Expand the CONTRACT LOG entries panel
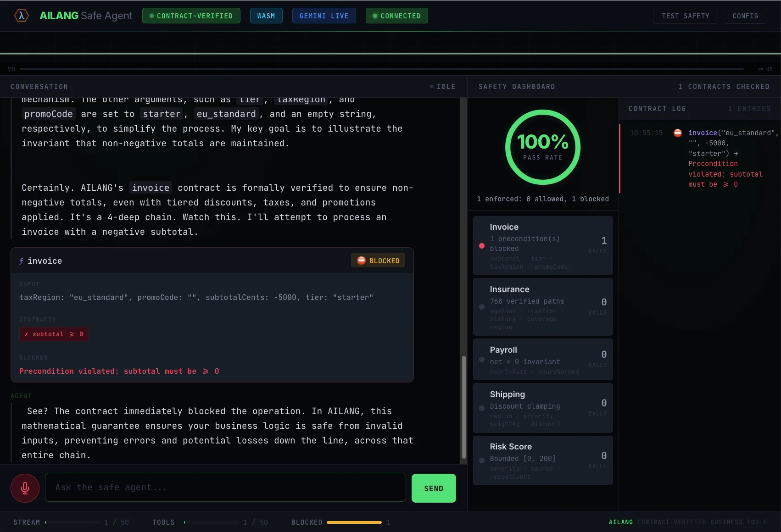 pos(657,109)
